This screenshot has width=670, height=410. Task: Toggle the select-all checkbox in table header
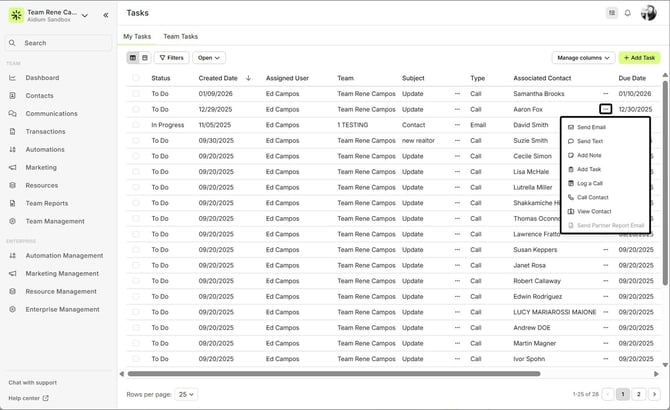pyautogui.click(x=135, y=77)
